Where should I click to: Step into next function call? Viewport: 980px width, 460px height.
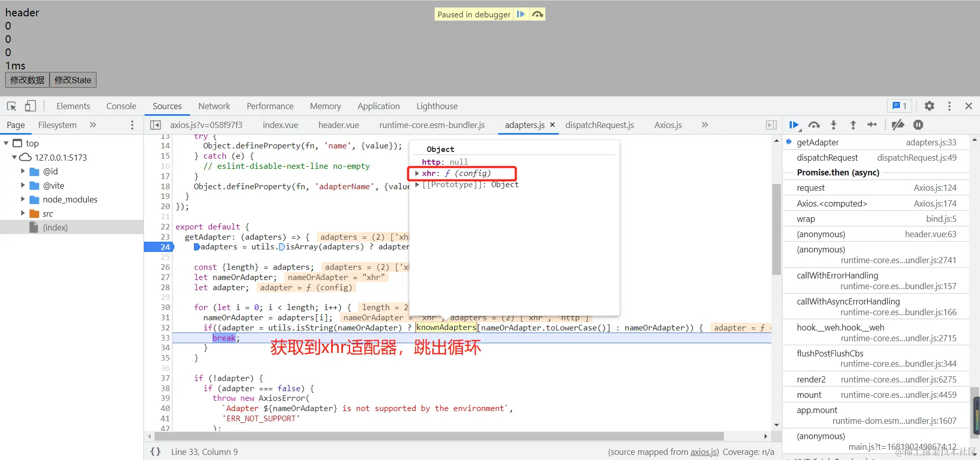834,125
